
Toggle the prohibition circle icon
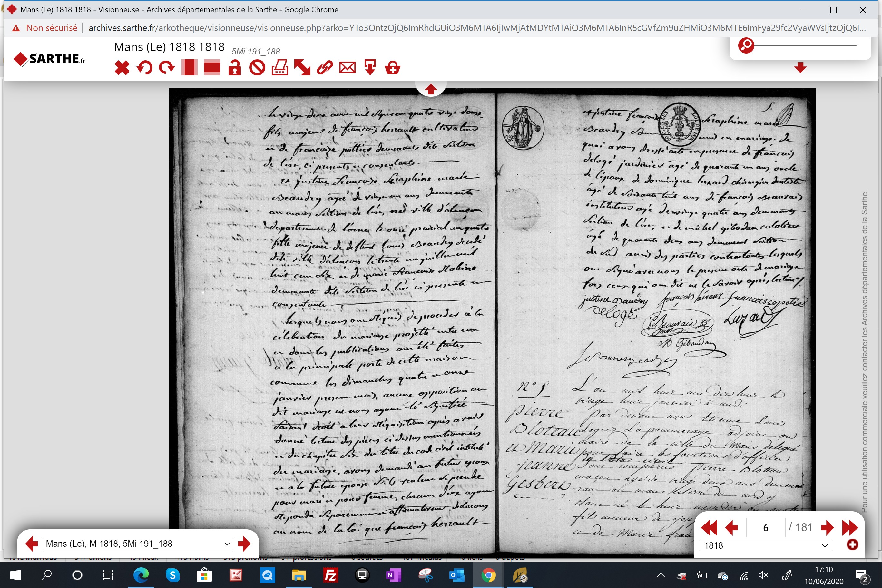[x=257, y=68]
